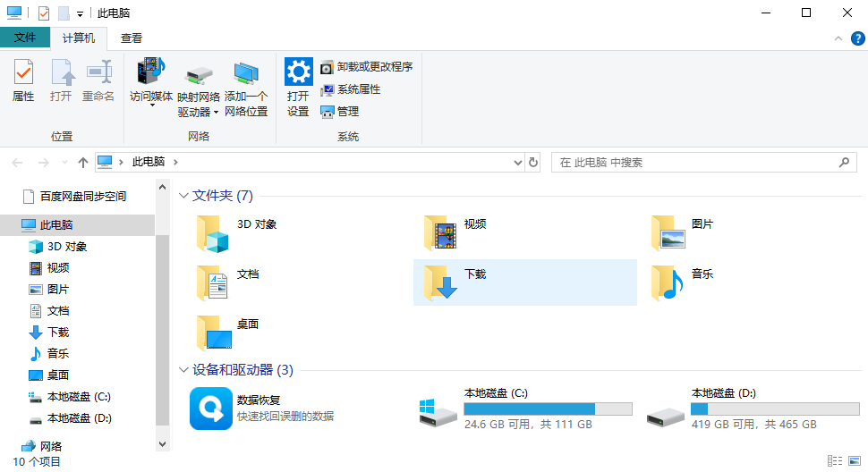Select 音乐 in the navigation pane
The height and width of the screenshot is (472, 868).
[x=57, y=354]
